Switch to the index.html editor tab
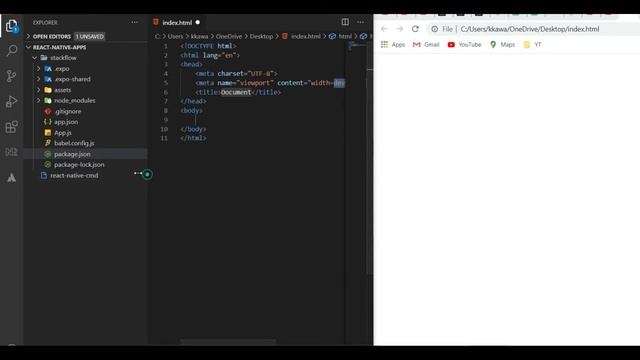Image resolution: width=640 pixels, height=360 pixels. point(177,22)
